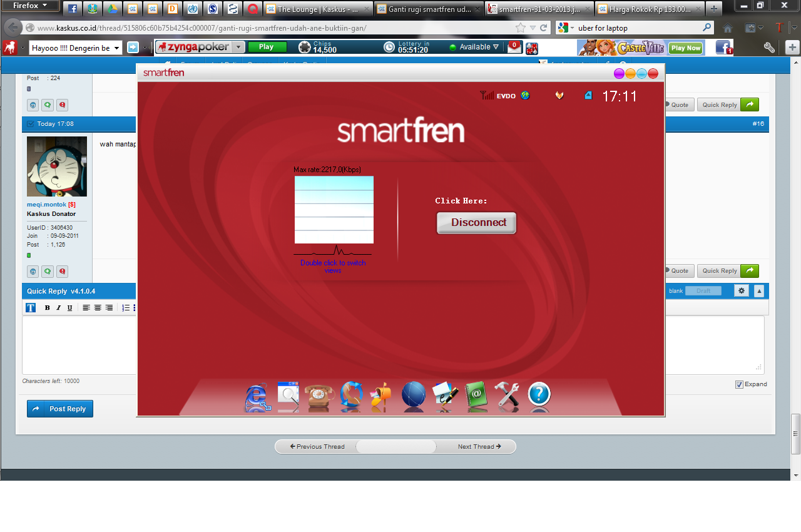Click the light blue window control circle in smartfren
Screen dimensions: 801x532
pyautogui.click(x=641, y=73)
